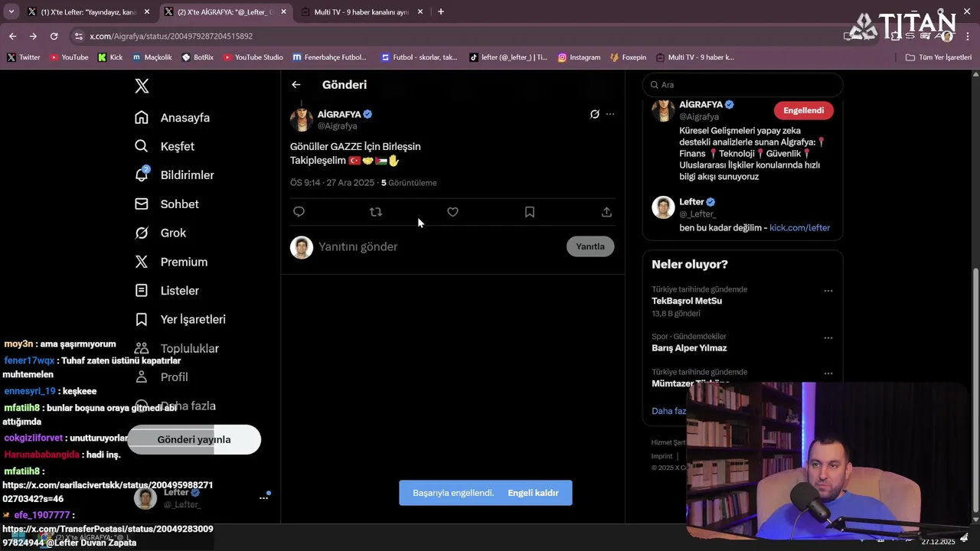Open Listeler lists page
This screenshot has height=551, width=980.
tap(167, 291)
